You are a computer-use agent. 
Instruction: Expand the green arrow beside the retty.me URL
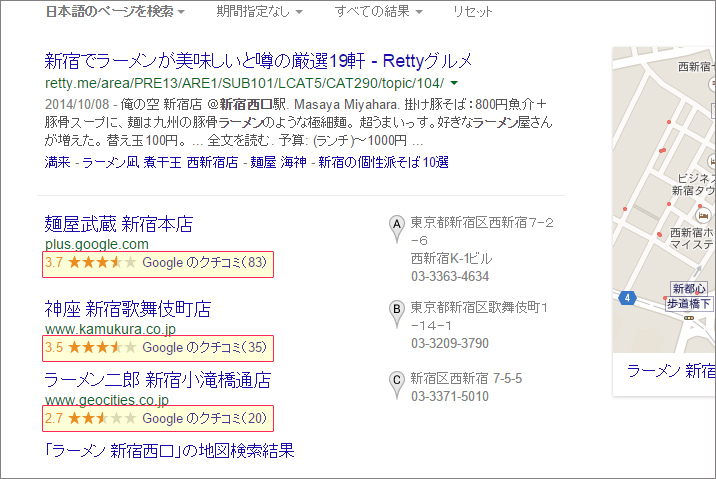pos(454,83)
